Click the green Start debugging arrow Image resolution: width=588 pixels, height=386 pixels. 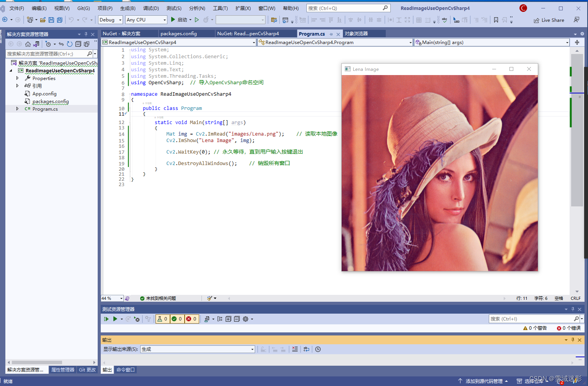(173, 20)
